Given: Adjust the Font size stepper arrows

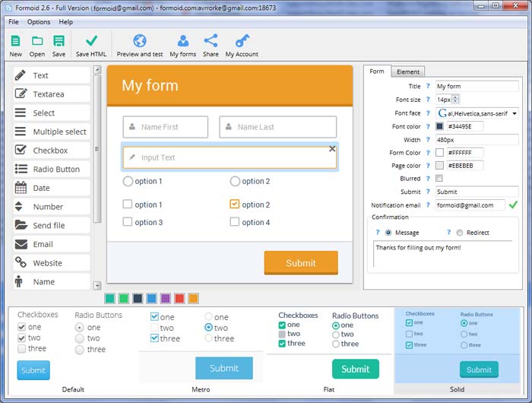Looking at the screenshot, I should click(456, 99).
